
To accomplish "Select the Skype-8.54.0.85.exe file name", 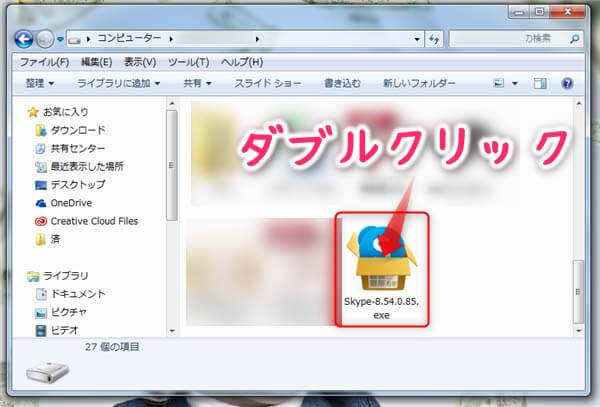I will pyautogui.click(x=382, y=308).
